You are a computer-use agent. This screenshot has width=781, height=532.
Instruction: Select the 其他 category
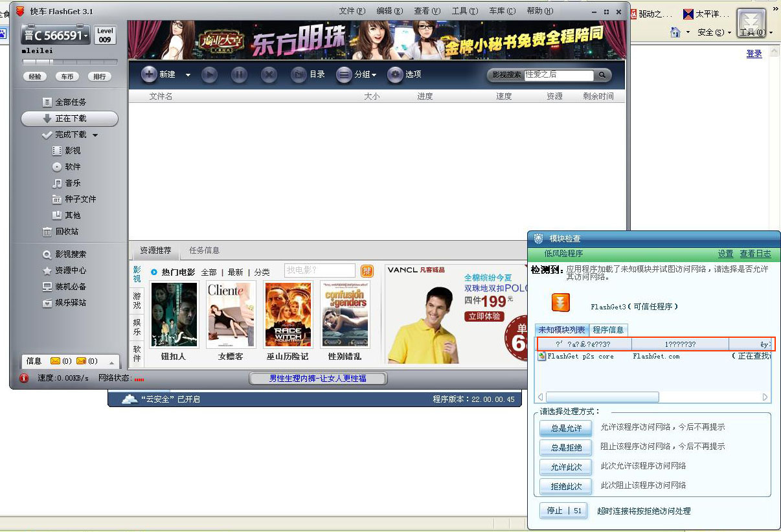pos(67,215)
